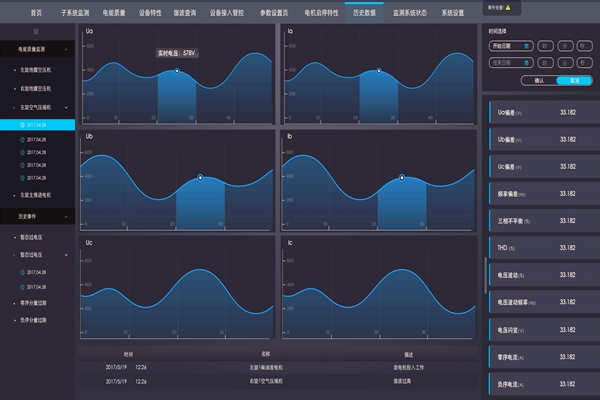Viewport: 600px width, 400px height.
Task: Switch to the 电能质量 tab
Action: (115, 12)
